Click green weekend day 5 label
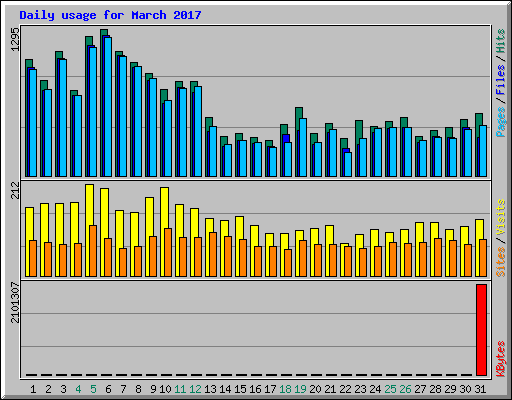This screenshot has height=400, width=512. point(93,389)
